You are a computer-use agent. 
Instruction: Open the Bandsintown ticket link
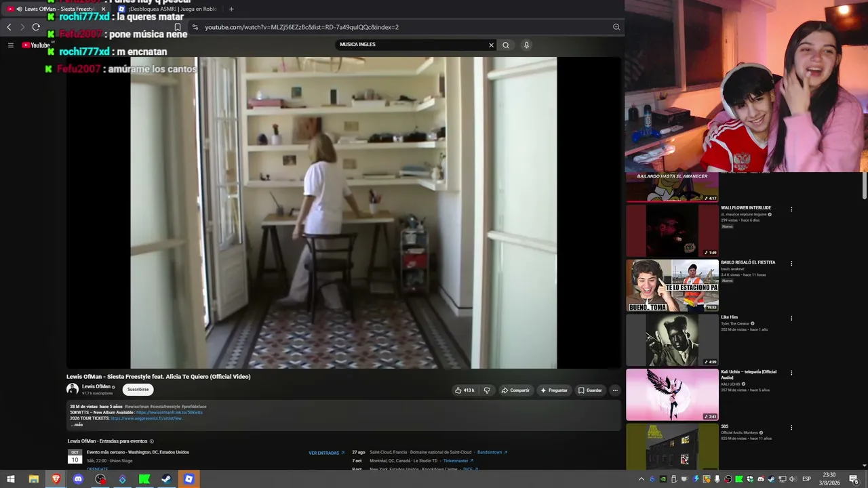click(x=492, y=452)
